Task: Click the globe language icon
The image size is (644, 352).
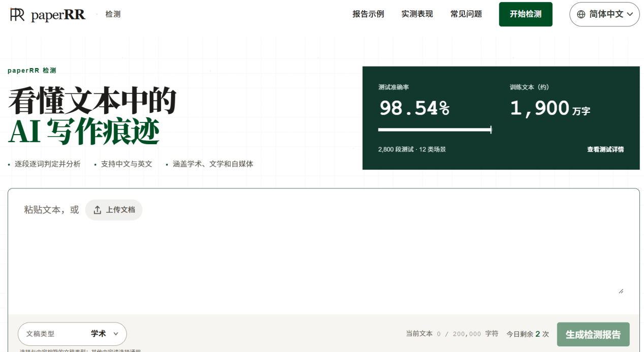Action: [581, 14]
